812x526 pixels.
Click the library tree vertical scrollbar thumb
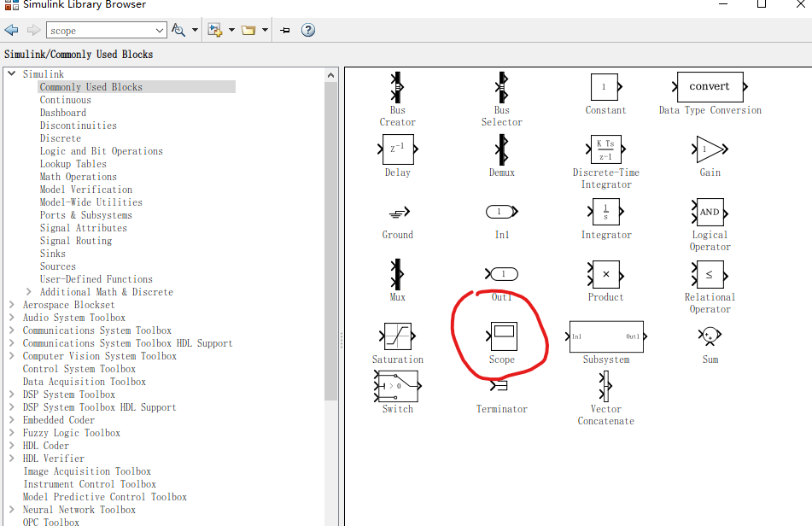click(331, 241)
